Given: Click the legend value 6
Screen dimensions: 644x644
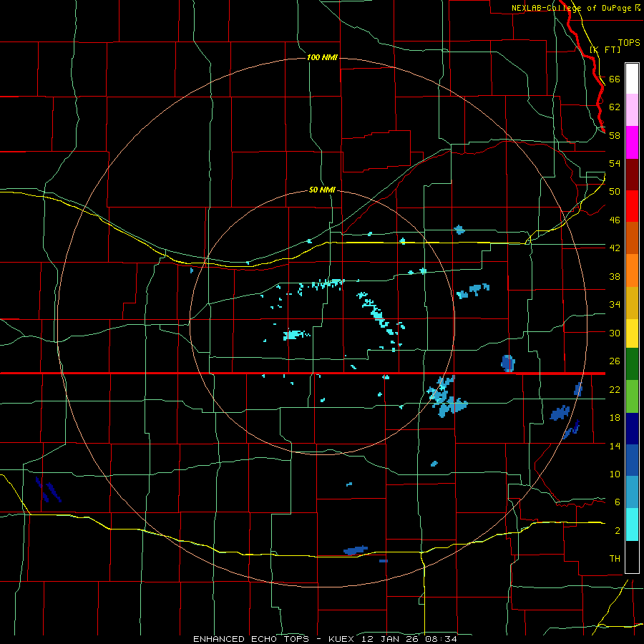Looking at the screenshot, I should click(617, 502).
